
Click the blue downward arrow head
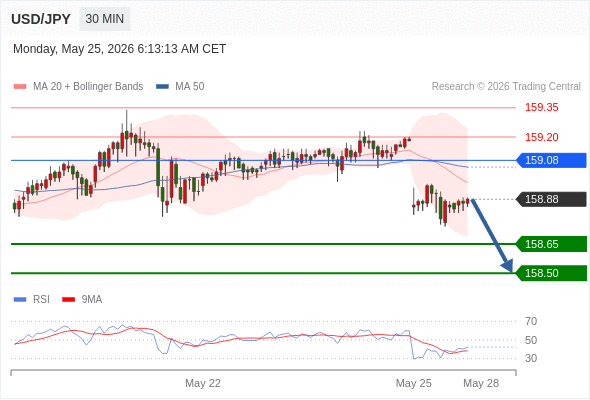pos(508,266)
